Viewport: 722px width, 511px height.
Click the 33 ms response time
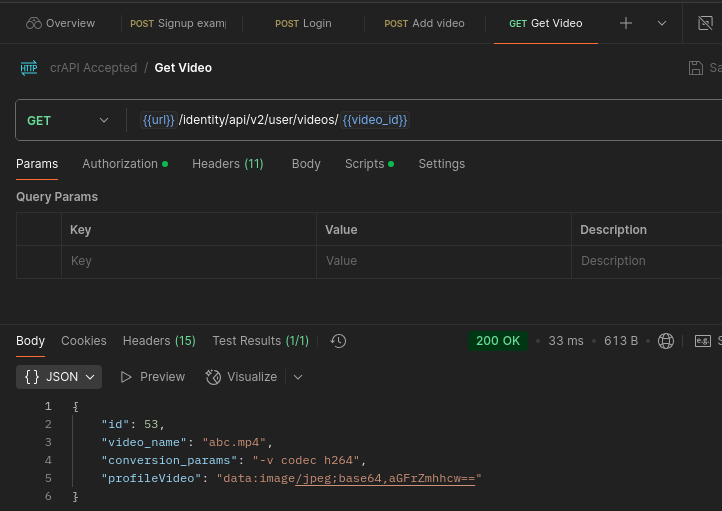coord(566,341)
